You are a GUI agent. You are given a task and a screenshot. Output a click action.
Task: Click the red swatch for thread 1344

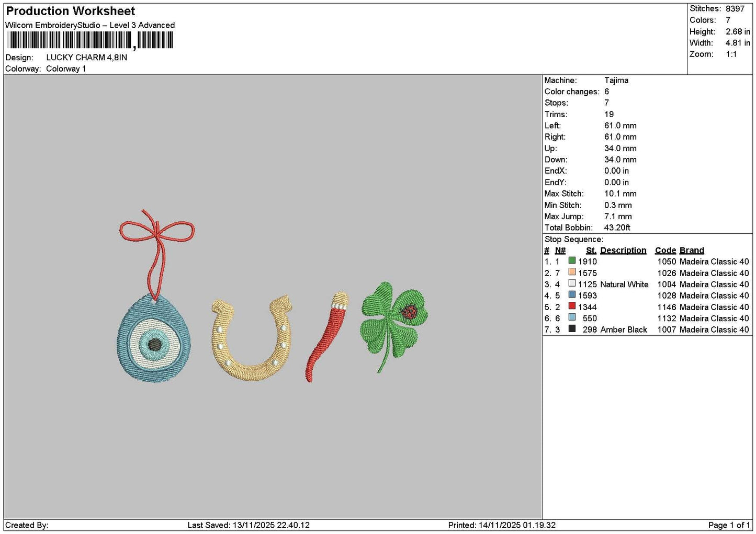(572, 306)
